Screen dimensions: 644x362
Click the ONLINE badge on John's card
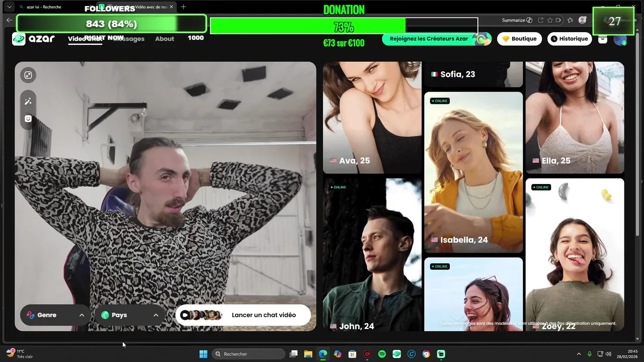(339, 188)
